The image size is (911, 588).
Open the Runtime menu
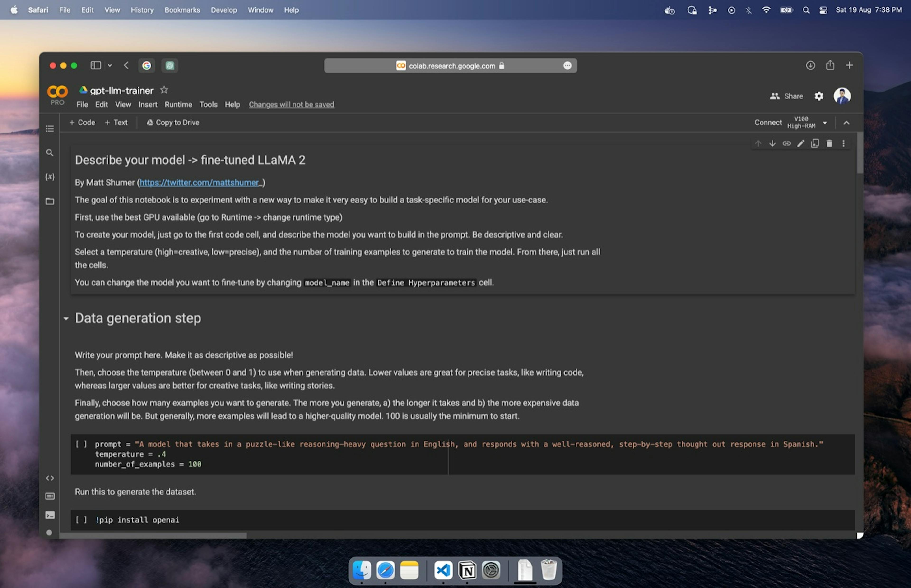pos(178,105)
